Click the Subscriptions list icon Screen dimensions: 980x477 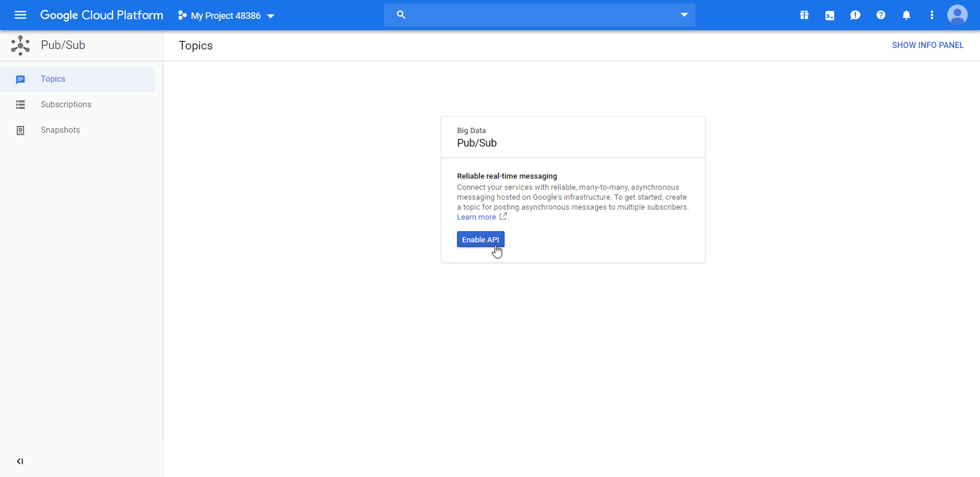pyautogui.click(x=20, y=105)
